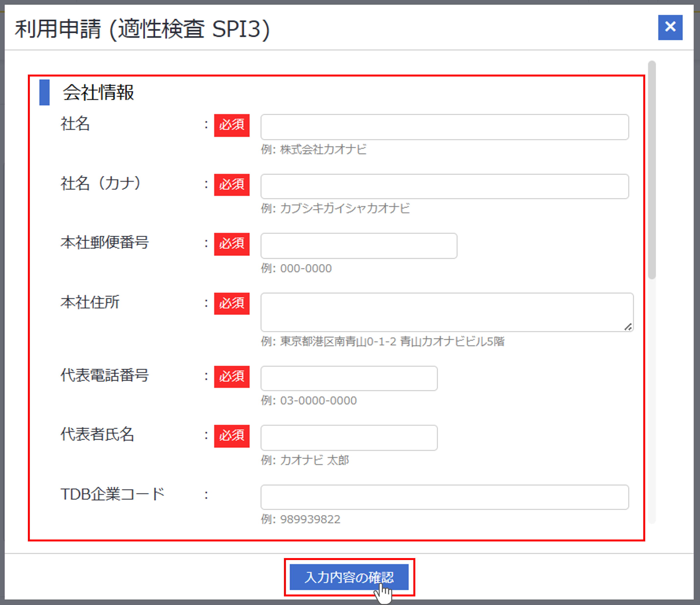Click the blue marker beside 会社情報 heading
The height and width of the screenshot is (605, 700).
(45, 92)
